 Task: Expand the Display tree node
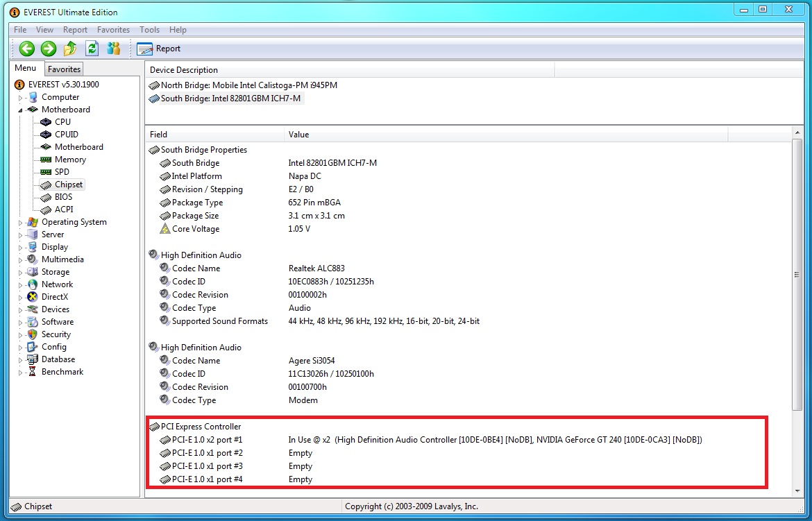tap(20, 247)
